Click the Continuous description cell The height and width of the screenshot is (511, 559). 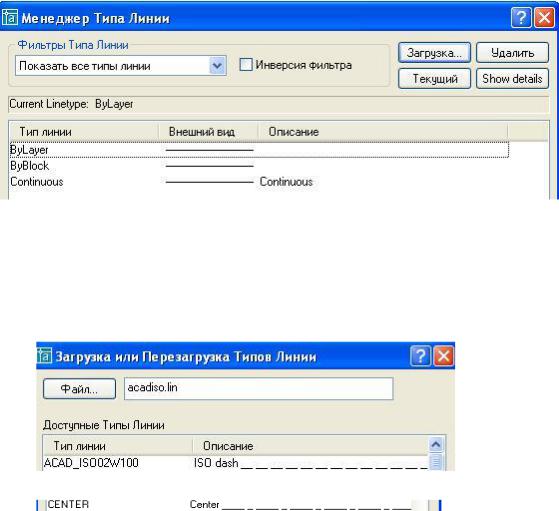286,182
